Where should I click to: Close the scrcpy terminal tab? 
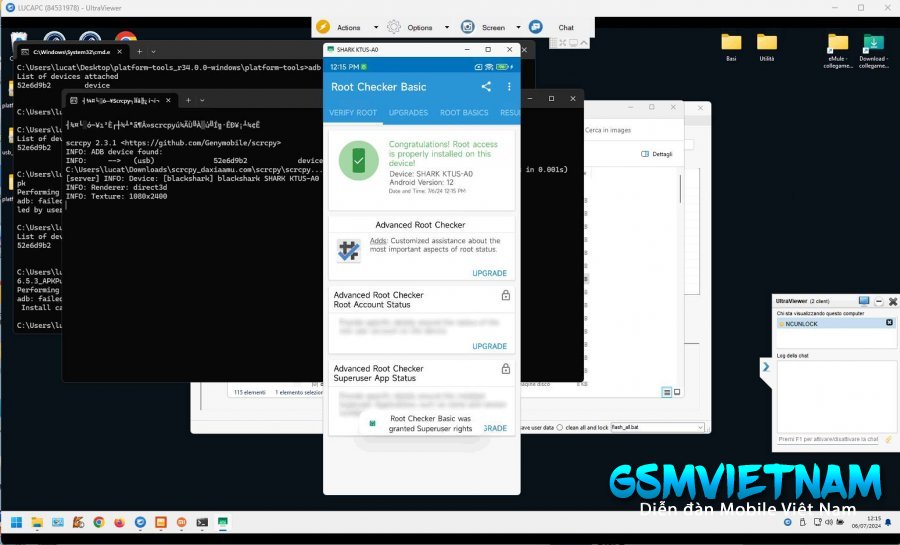168,100
